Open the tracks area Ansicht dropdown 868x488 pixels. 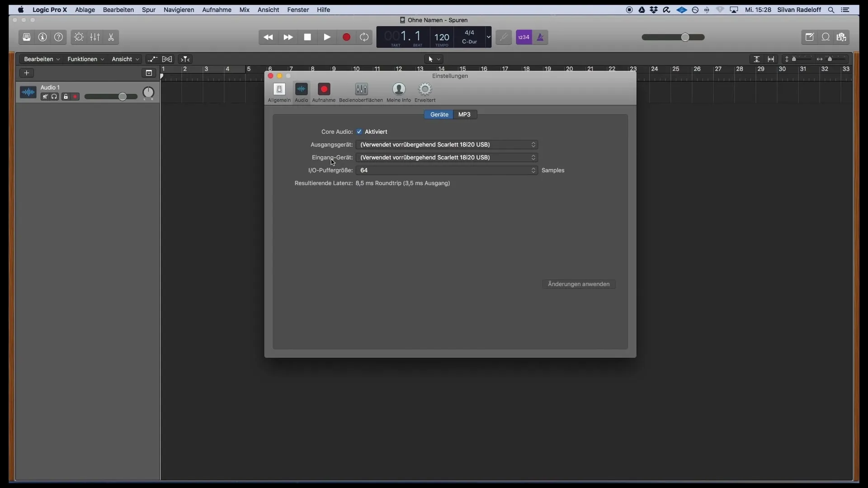[x=125, y=59]
